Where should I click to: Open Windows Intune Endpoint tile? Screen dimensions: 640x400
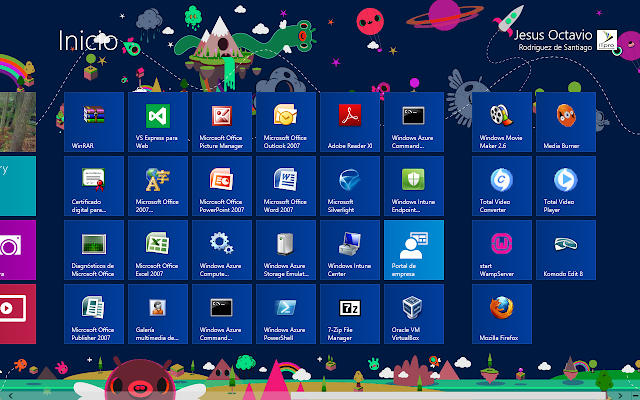pos(414,186)
